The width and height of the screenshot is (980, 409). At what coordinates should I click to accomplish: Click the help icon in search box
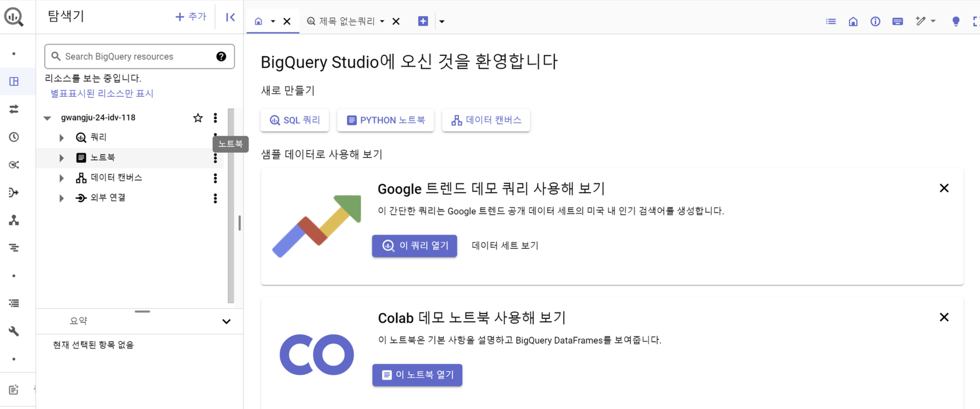(x=221, y=56)
